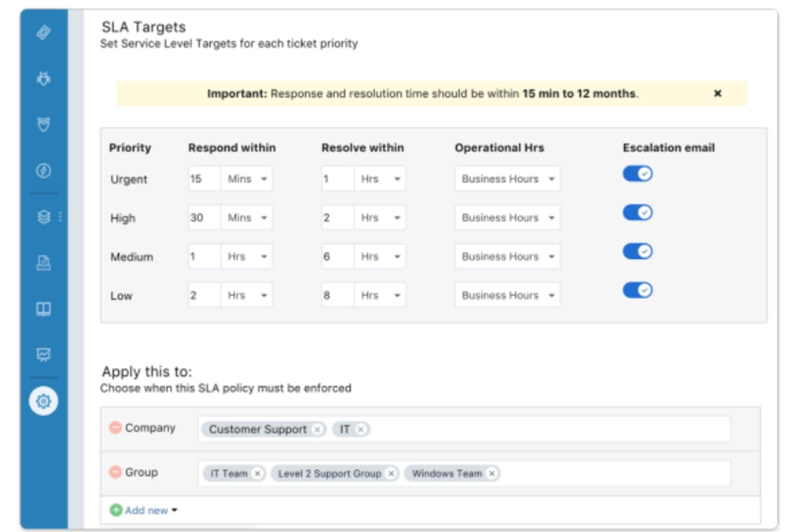Open High respond-within unit dropdown

(x=246, y=218)
